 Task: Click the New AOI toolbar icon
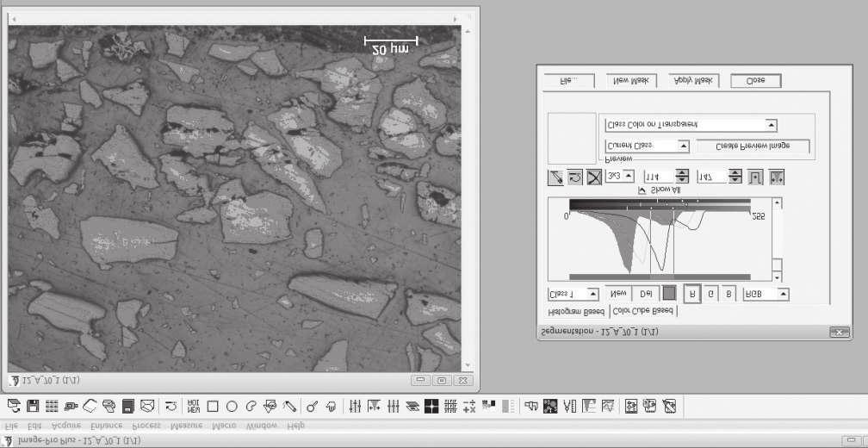coord(193,407)
